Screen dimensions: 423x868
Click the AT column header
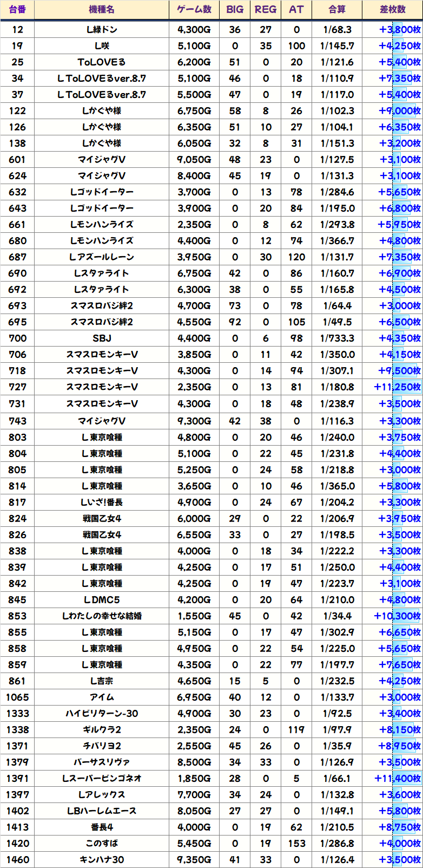tap(296, 10)
